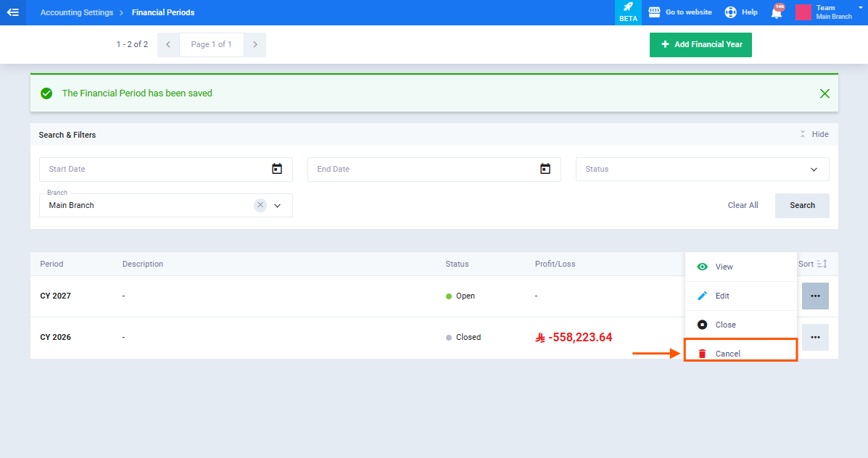Click the CY 2027 period cell

[x=55, y=296]
